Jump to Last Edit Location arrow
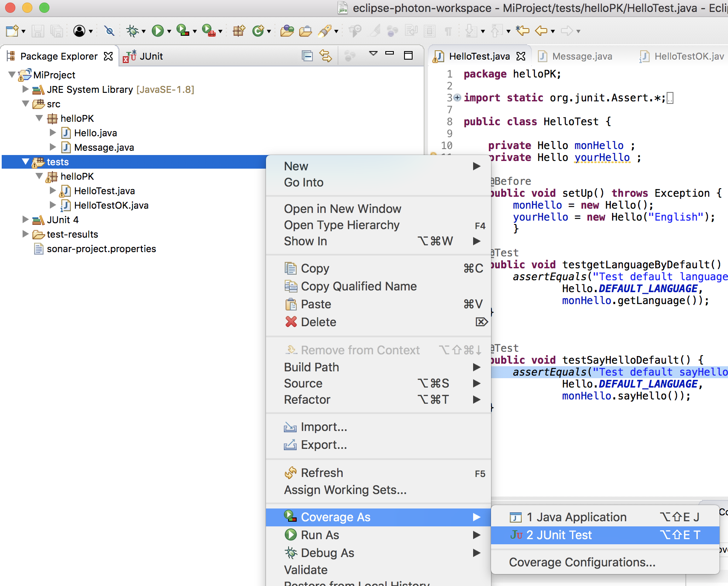This screenshot has height=586, width=728. tap(523, 31)
